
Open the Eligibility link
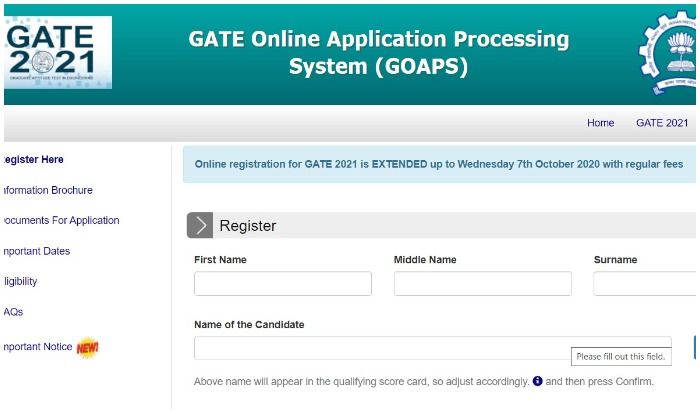tap(21, 282)
